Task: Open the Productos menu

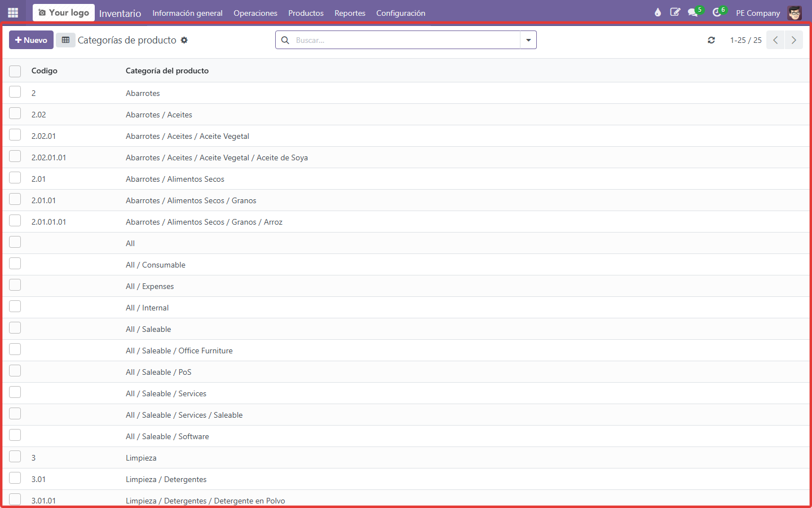Action: point(306,13)
